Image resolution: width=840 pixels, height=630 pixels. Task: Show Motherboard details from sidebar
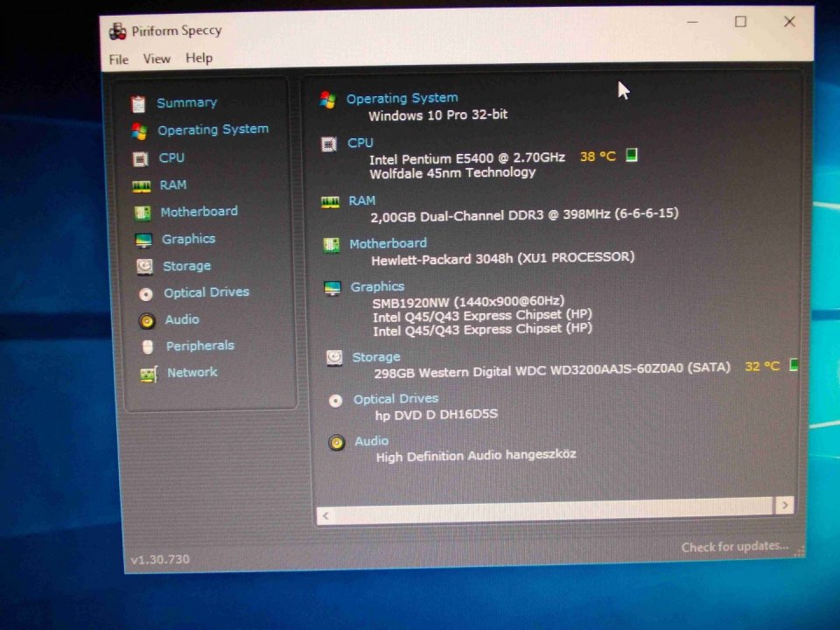[x=199, y=212]
